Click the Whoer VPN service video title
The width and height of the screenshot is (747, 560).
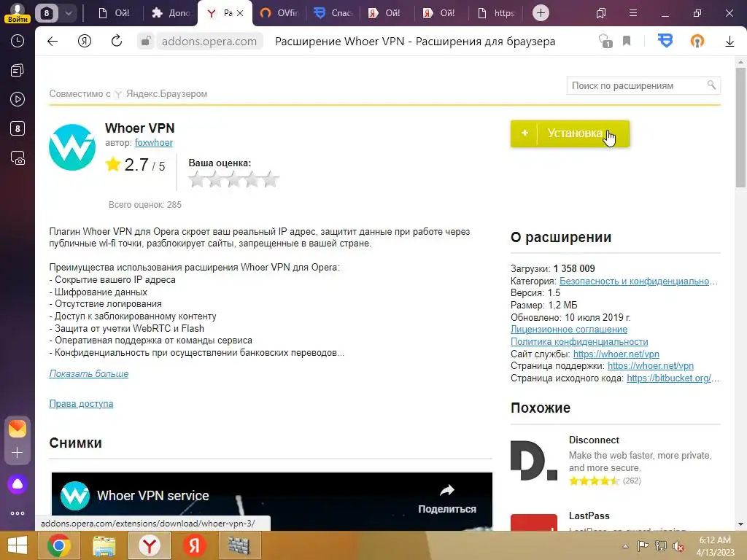pyautogui.click(x=153, y=496)
